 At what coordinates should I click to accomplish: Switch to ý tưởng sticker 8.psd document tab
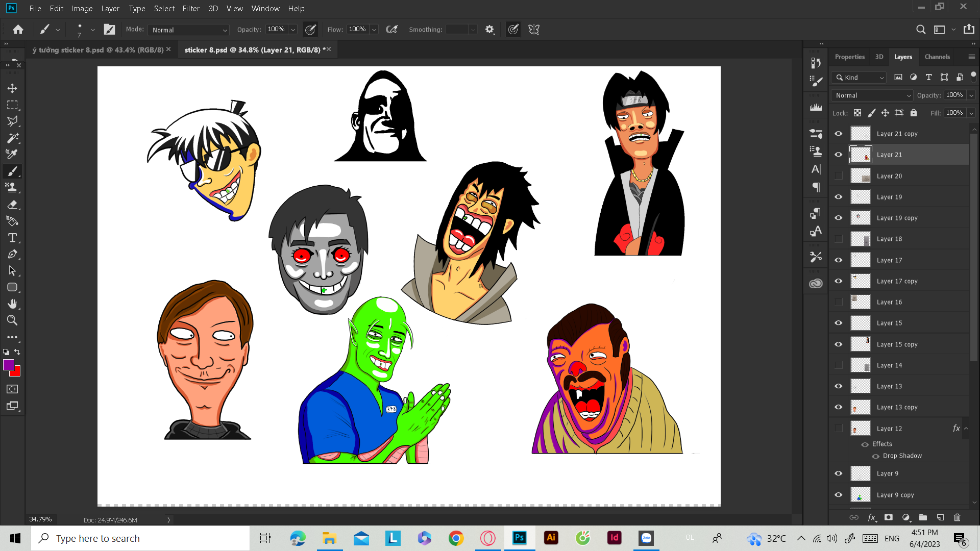point(98,49)
